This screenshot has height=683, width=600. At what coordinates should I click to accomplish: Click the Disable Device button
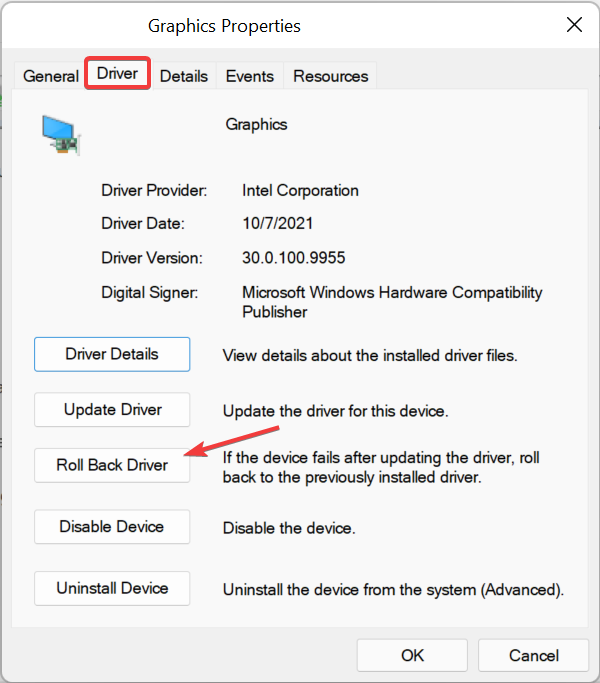click(112, 527)
